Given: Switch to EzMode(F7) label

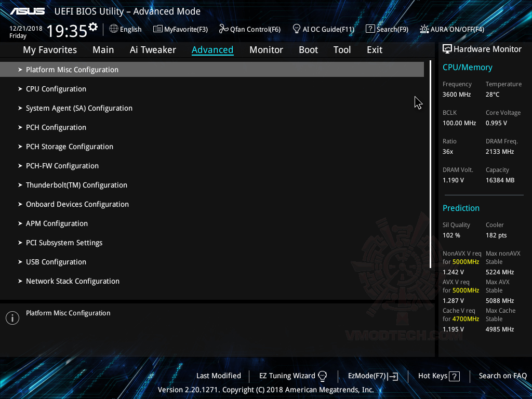Looking at the screenshot, I should click(367, 376).
